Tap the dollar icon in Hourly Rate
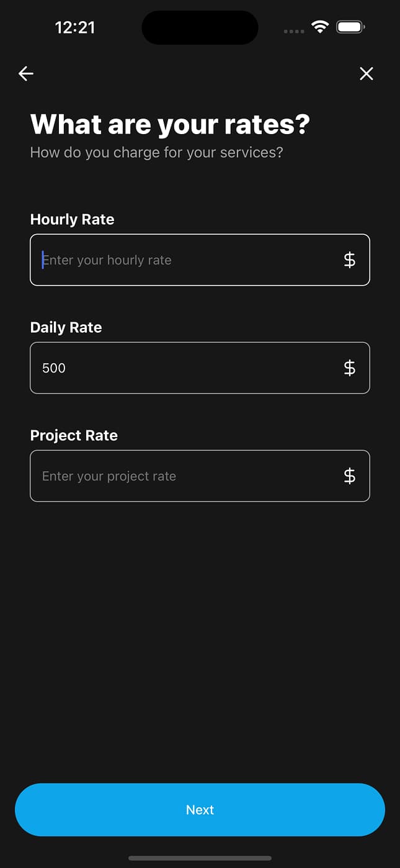 pyautogui.click(x=350, y=260)
